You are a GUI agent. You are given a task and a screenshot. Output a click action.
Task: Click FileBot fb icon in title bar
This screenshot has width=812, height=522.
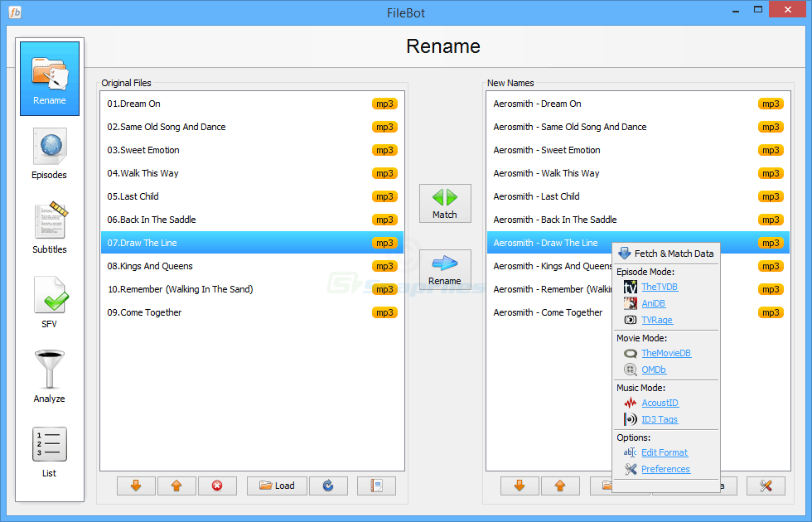(15, 12)
